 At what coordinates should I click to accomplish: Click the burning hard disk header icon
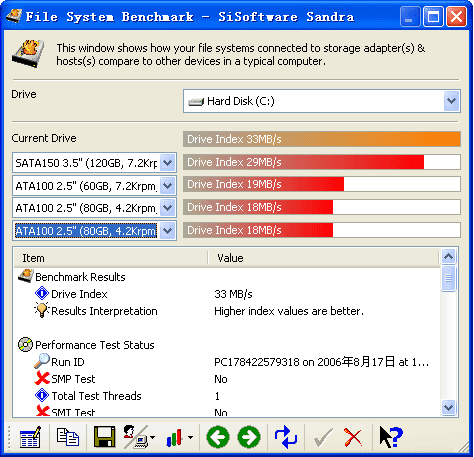(x=28, y=54)
